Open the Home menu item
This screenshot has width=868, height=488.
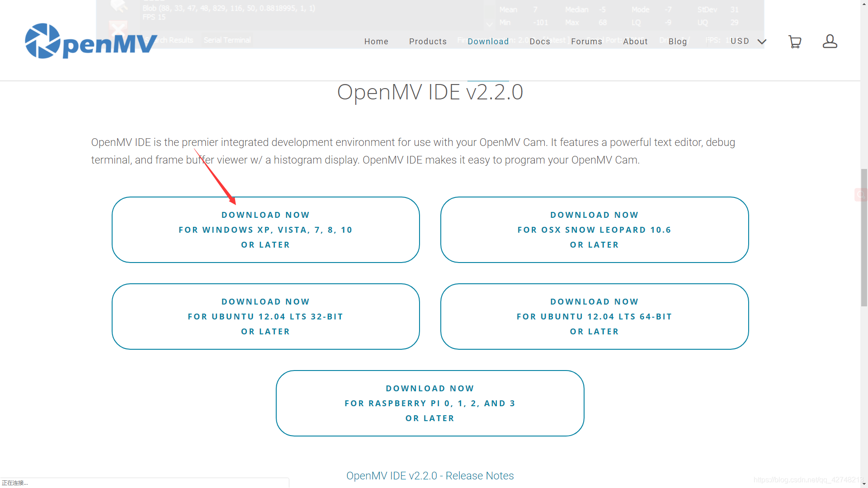(376, 41)
